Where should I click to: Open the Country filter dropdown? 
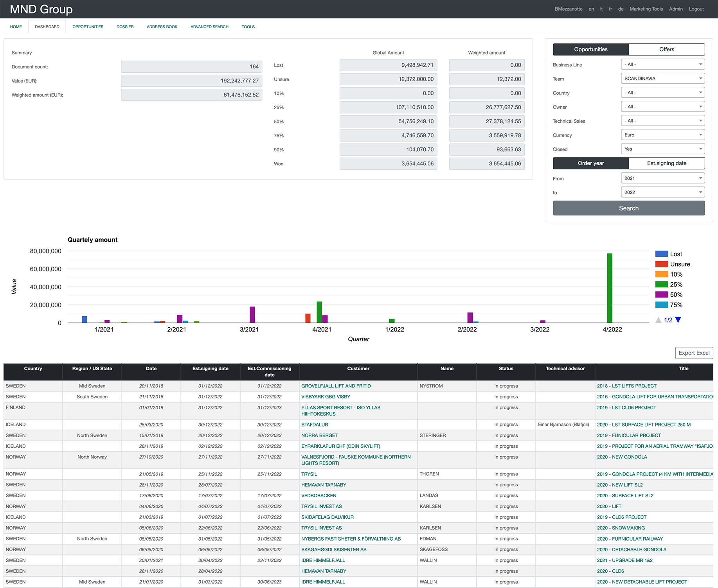663,93
